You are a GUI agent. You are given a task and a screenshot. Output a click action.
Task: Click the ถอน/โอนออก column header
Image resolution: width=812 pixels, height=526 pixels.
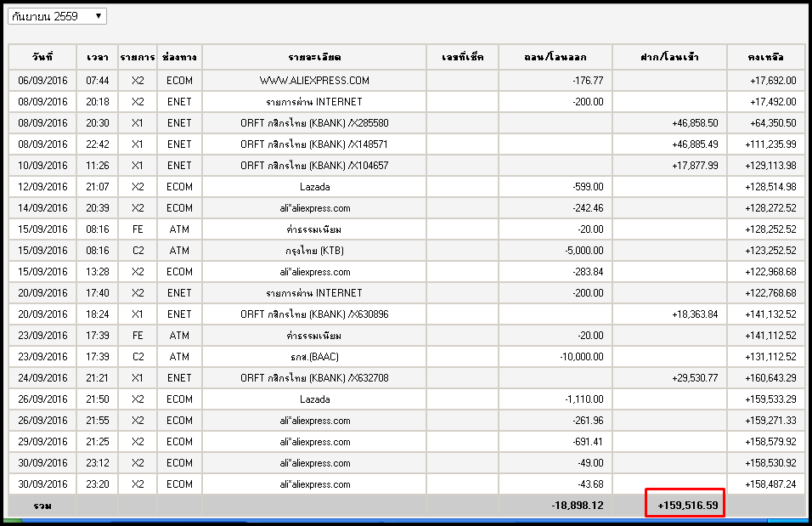pyautogui.click(x=555, y=57)
